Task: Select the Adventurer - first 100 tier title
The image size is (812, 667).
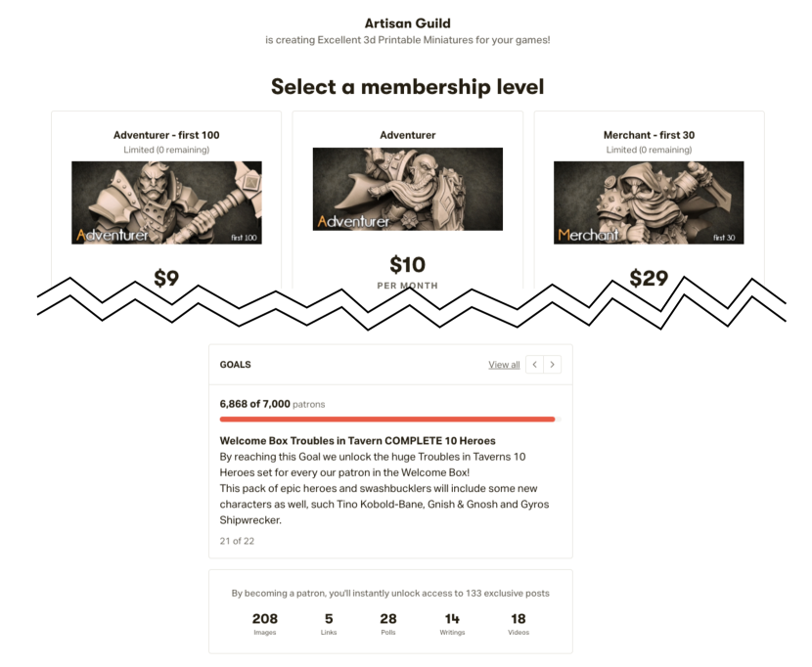Action: (x=166, y=135)
